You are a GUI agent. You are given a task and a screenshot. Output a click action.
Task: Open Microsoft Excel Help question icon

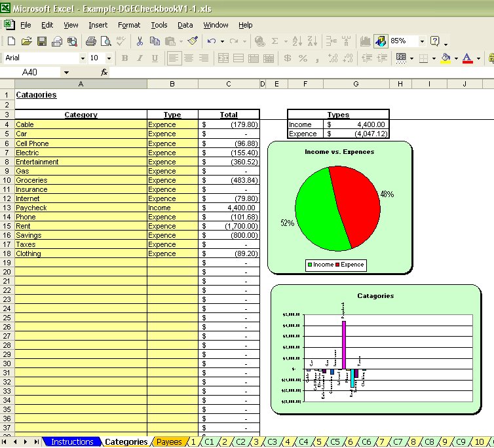tap(435, 41)
